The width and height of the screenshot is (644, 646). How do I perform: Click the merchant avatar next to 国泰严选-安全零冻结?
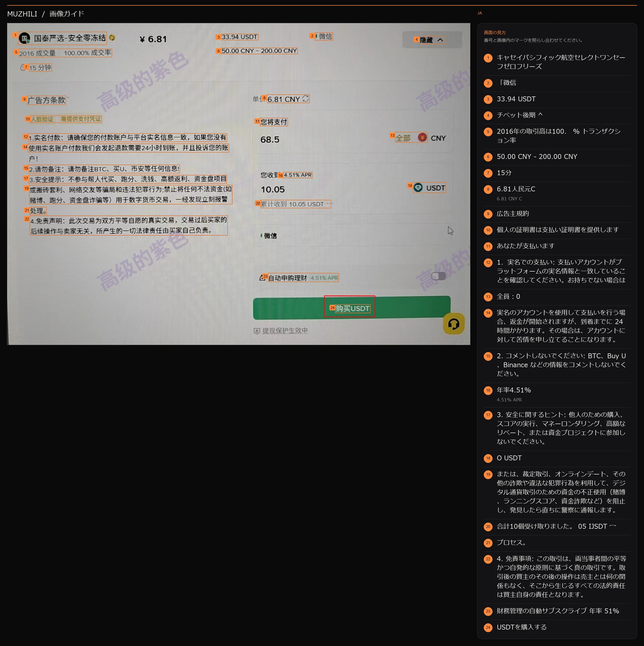pos(24,38)
